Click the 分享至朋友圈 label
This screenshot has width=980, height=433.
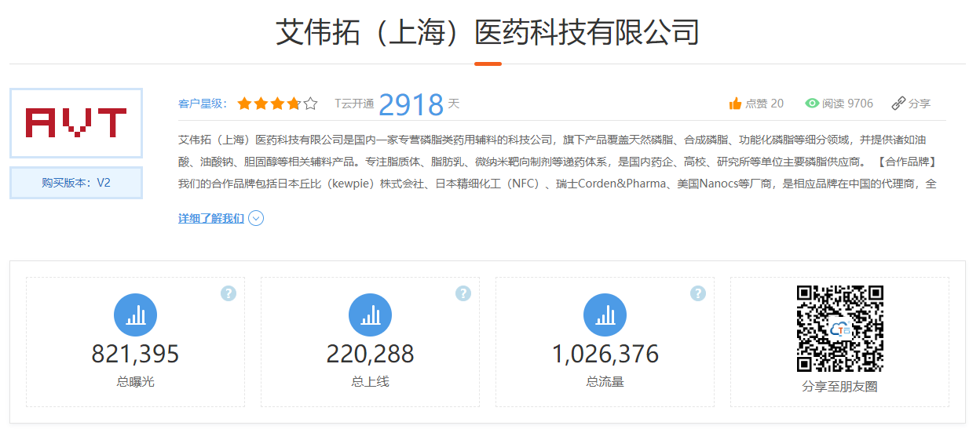839,387
